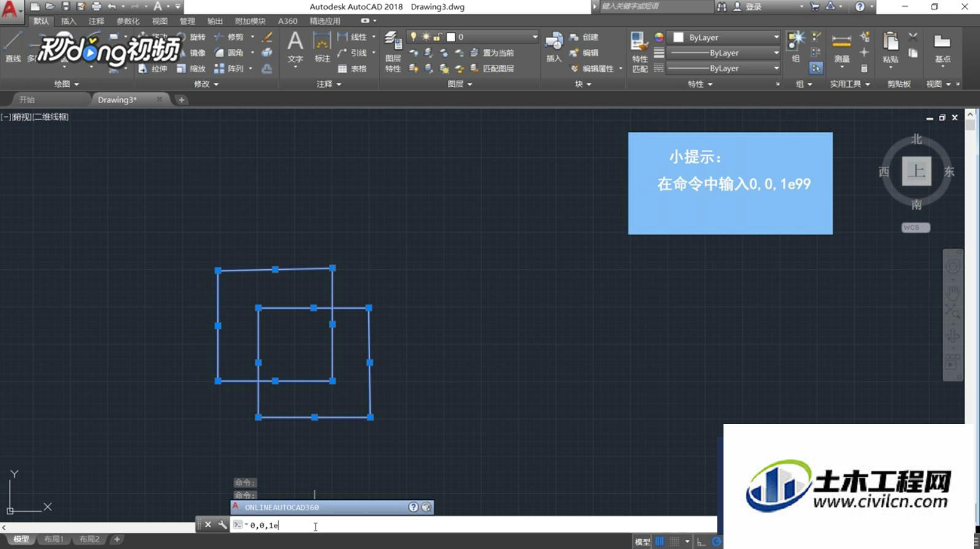Click Set Current (置为当前) layer button
980x549 pixels.
(x=492, y=53)
